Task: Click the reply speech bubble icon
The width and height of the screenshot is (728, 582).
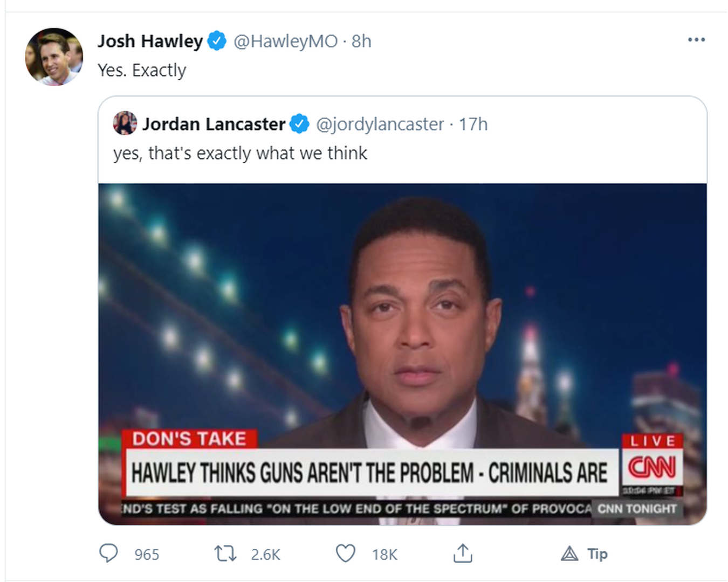Action: (x=108, y=553)
